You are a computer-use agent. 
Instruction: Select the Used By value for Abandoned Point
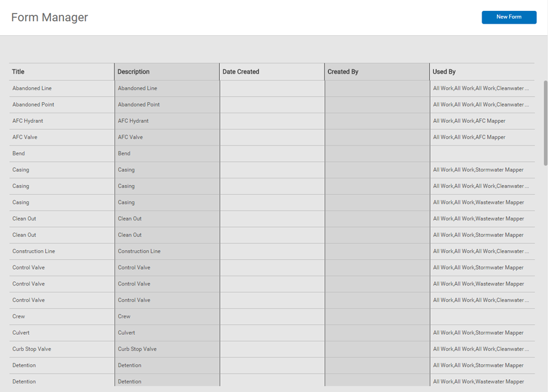481,105
